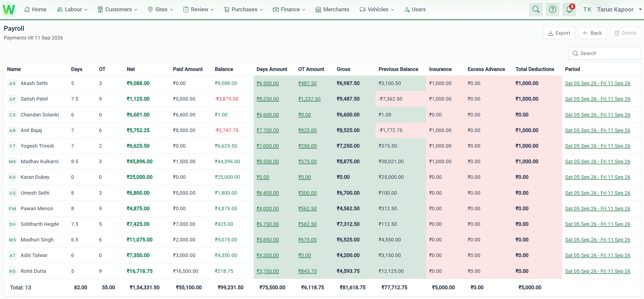Click the TK user avatar
Image resolution: width=644 pixels, height=299 pixels.
tap(587, 10)
